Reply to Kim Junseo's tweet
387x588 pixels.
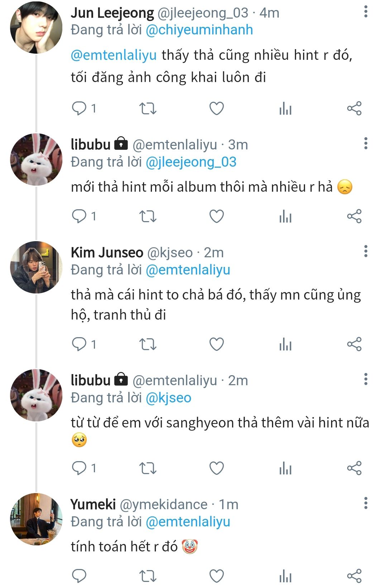(x=79, y=344)
